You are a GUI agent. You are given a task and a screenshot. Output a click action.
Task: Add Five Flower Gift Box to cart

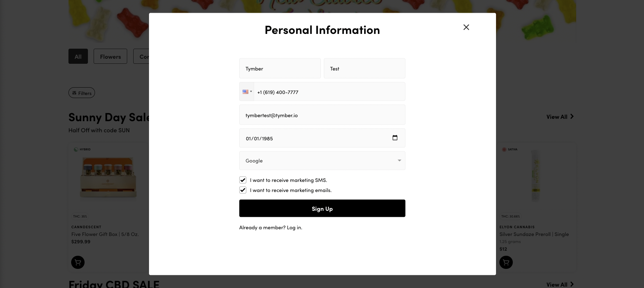[x=78, y=262]
